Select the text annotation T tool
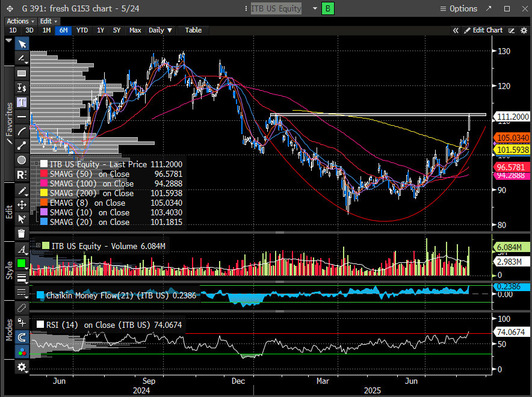 [22, 102]
